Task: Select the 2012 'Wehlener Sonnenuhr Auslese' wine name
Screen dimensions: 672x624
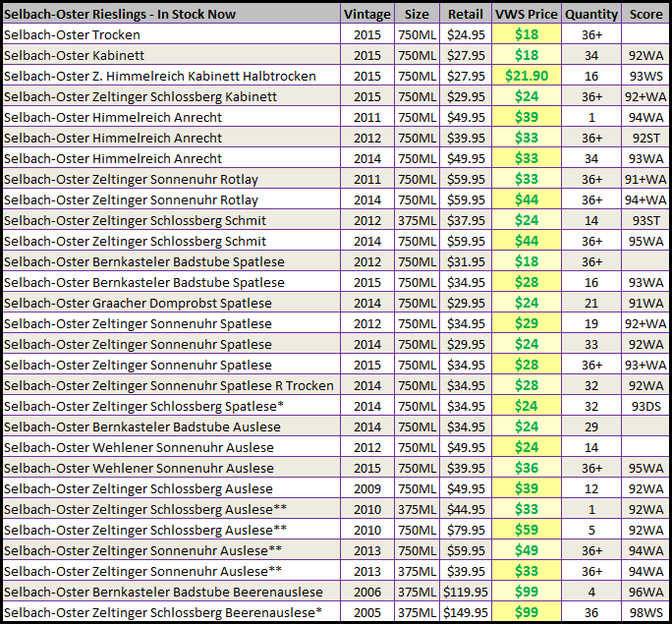Action: [139, 447]
